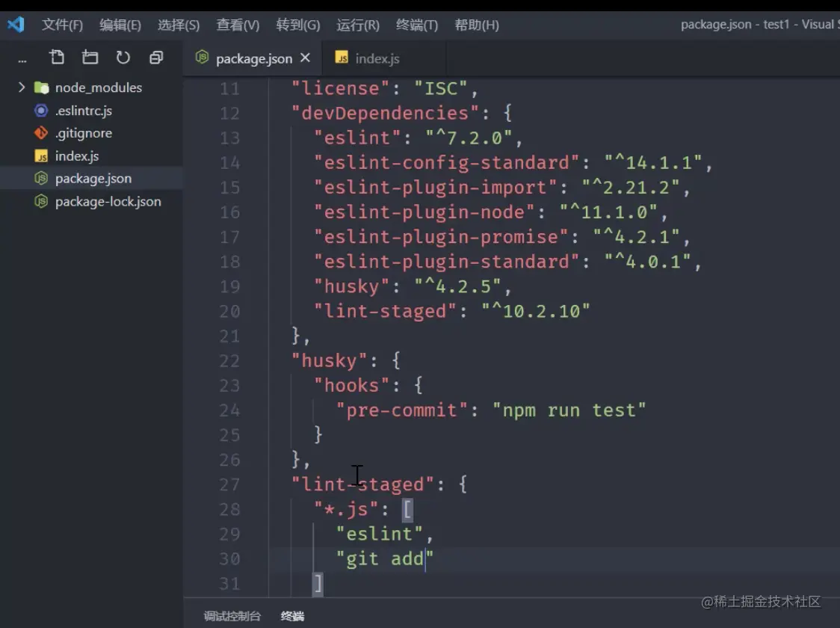
Task: Click the "^7.2.0" eslint version
Action: click(x=469, y=138)
